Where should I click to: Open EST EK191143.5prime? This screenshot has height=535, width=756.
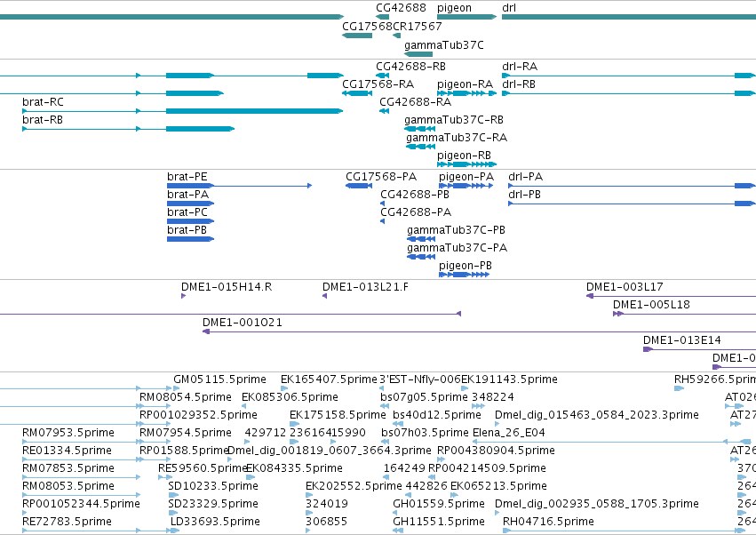click(509, 379)
